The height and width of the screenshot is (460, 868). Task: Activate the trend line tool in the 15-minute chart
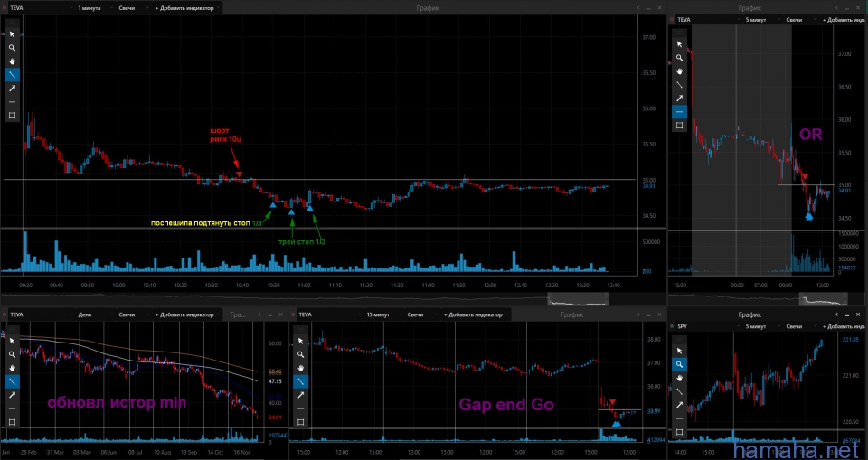300,381
